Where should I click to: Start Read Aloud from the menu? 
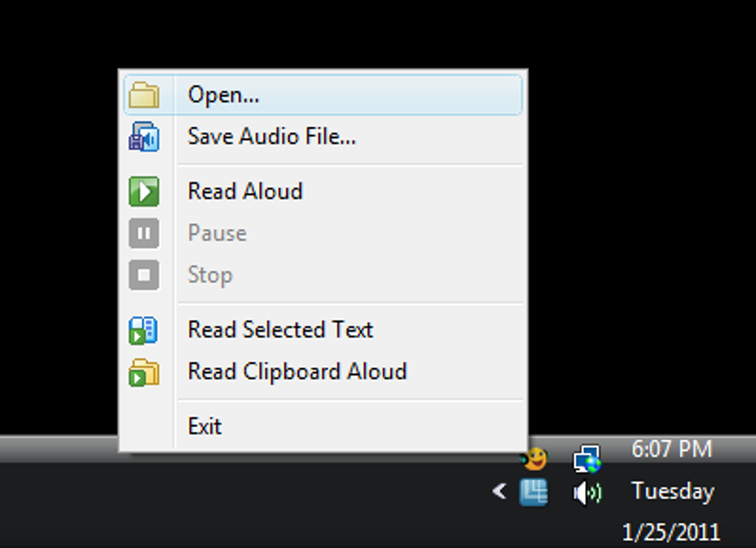(323, 191)
